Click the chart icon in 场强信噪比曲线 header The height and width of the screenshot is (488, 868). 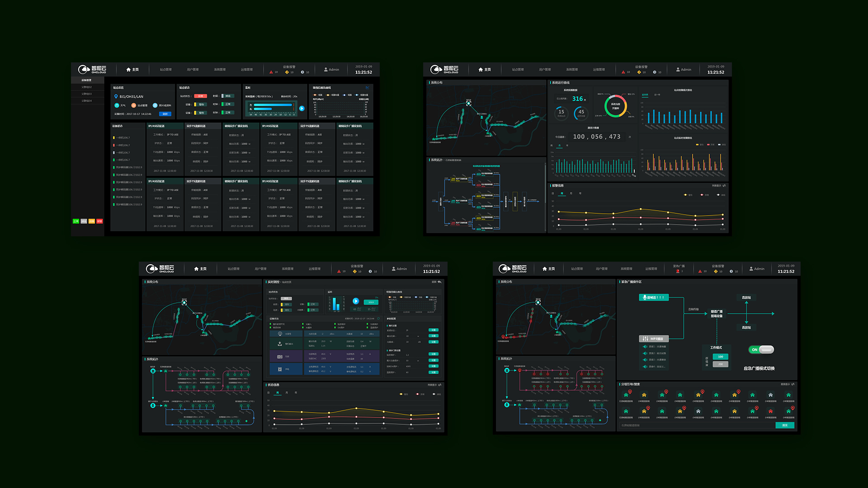coord(368,88)
